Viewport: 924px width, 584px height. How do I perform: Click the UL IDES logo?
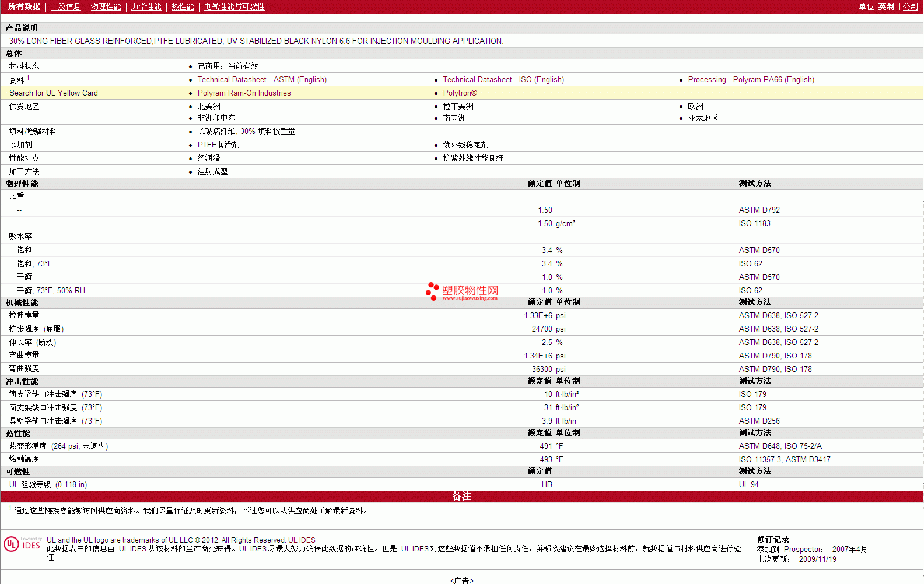tap(22, 544)
